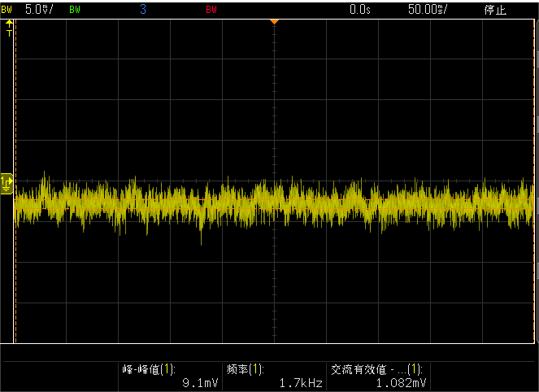Select the 峰-峰值(1) measurement label
Viewport: 539px width, 392px height.
click(x=149, y=368)
